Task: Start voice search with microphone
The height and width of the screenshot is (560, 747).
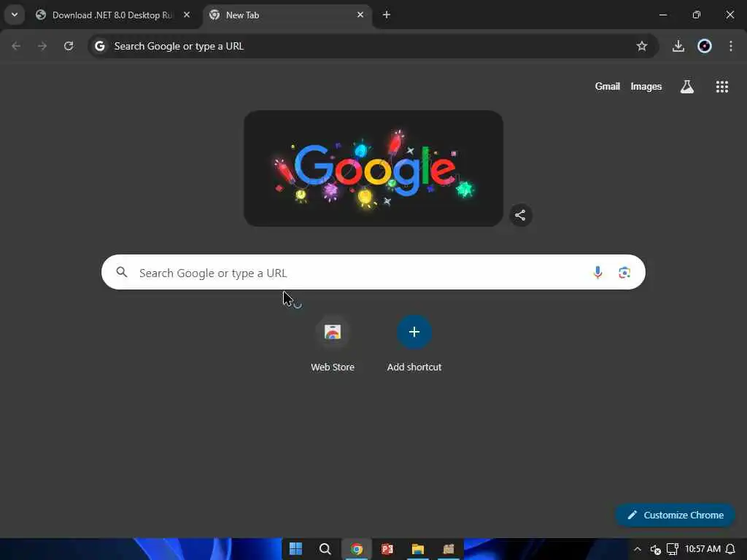Action: pos(597,273)
